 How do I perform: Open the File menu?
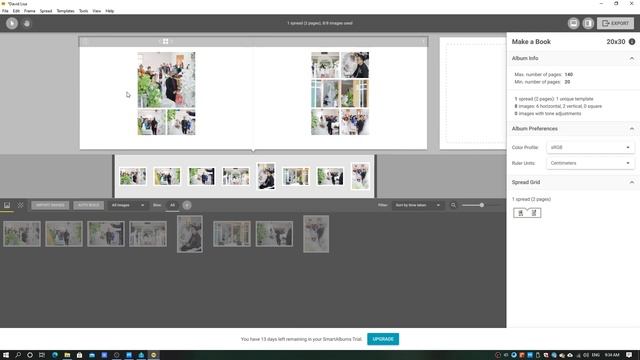click(5, 11)
